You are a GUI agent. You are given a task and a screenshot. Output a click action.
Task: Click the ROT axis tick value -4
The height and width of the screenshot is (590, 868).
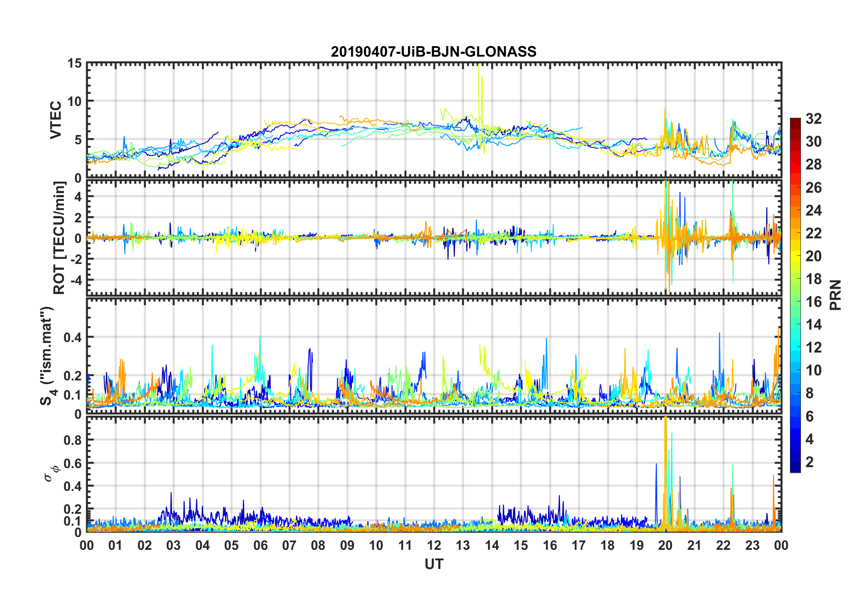[x=76, y=279]
